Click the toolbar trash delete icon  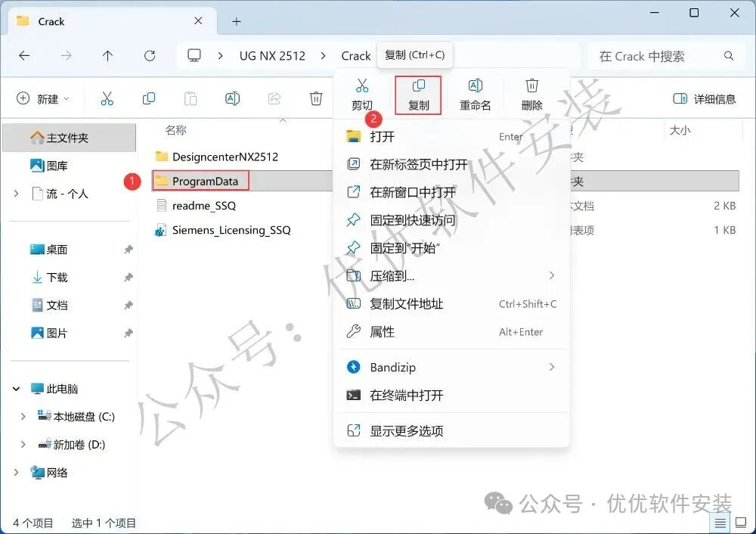316,98
